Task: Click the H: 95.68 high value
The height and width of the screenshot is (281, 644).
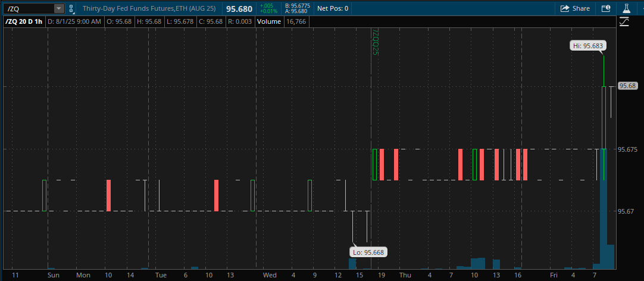Action: 149,22
